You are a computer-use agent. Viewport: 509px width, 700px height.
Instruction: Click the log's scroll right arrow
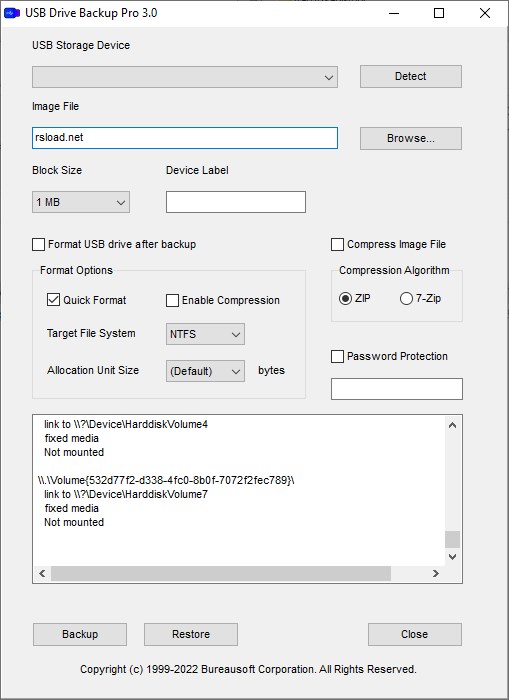click(x=436, y=573)
